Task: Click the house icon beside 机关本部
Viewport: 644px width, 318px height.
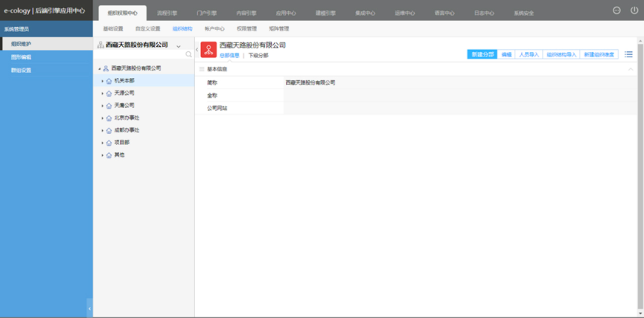Action: coord(109,80)
